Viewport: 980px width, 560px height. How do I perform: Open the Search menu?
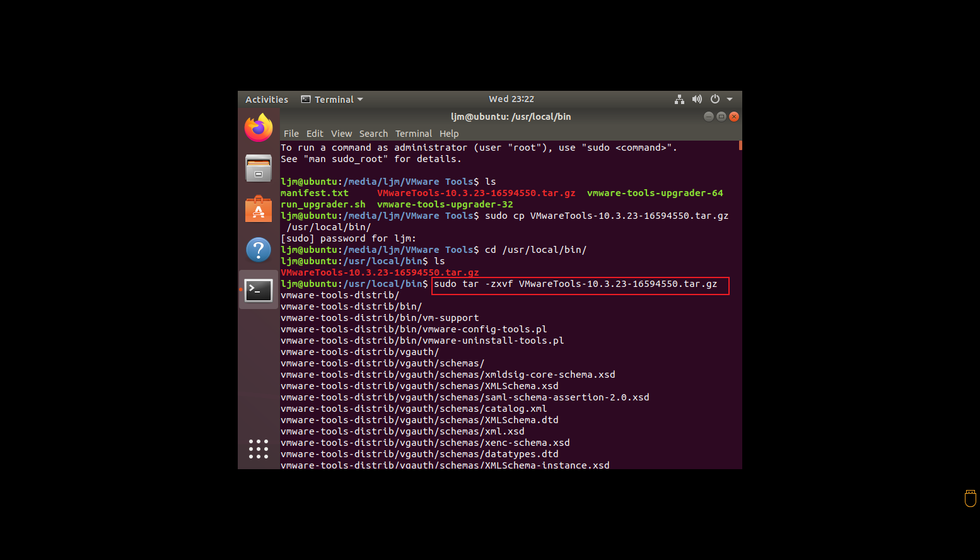tap(373, 134)
